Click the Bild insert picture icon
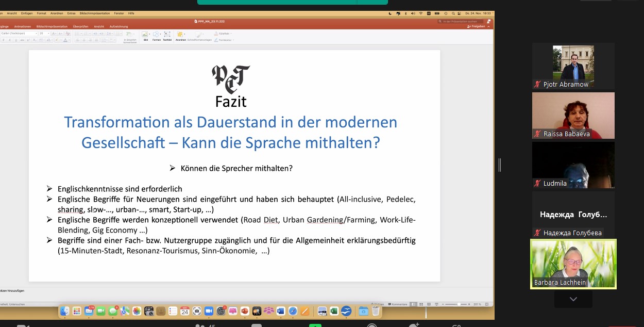Viewport: 644px width, 327px height. [x=145, y=35]
